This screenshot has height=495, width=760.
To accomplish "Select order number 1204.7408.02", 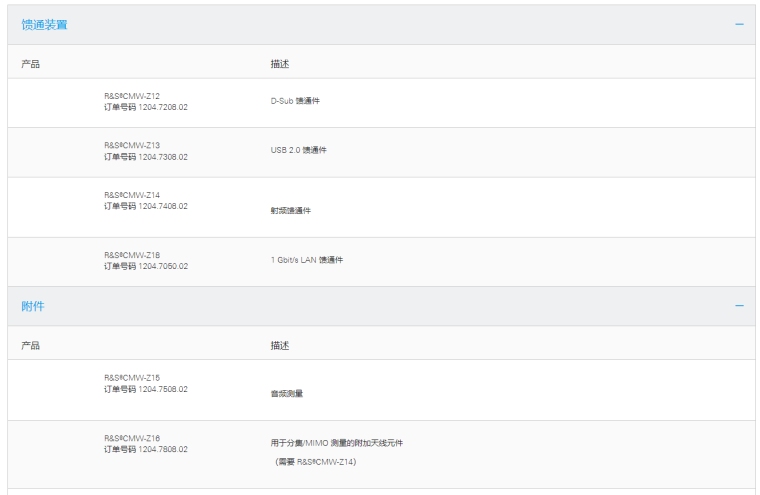I will pyautogui.click(x=163, y=206).
